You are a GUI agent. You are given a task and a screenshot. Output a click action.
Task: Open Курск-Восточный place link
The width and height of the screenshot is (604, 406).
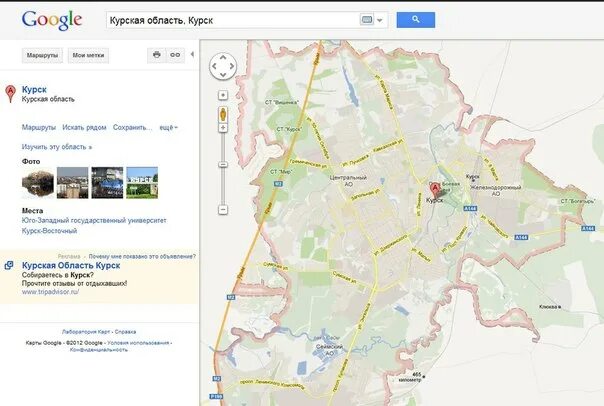pos(49,231)
